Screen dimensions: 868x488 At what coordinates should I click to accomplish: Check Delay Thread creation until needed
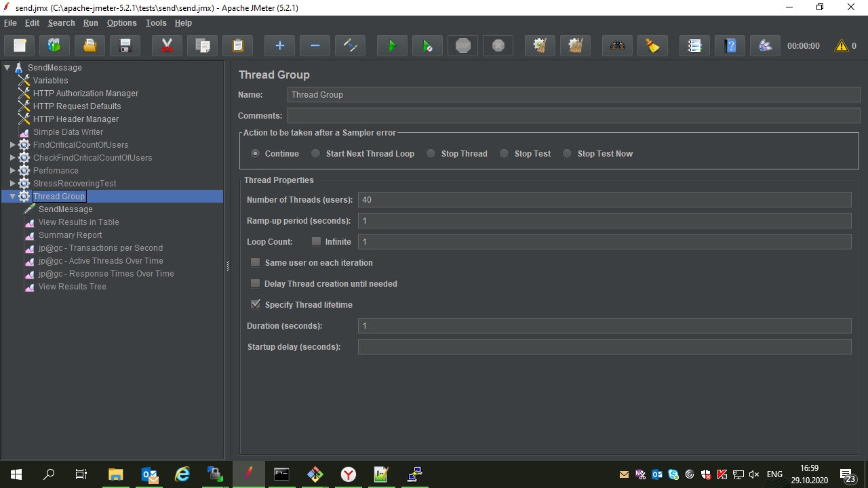tap(256, 284)
